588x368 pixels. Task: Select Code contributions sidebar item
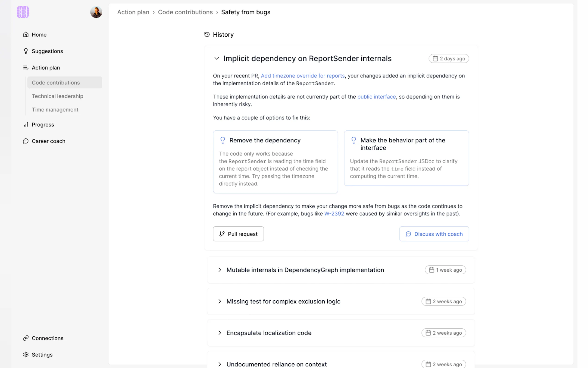56,83
